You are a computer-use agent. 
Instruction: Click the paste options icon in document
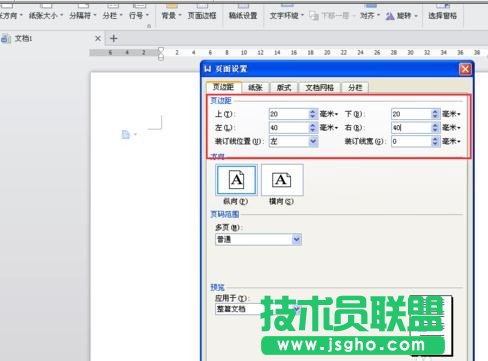(126, 135)
